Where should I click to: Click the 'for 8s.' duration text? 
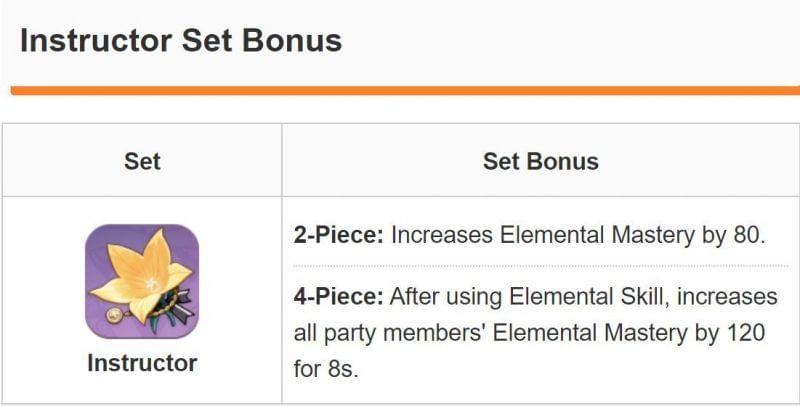[326, 368]
